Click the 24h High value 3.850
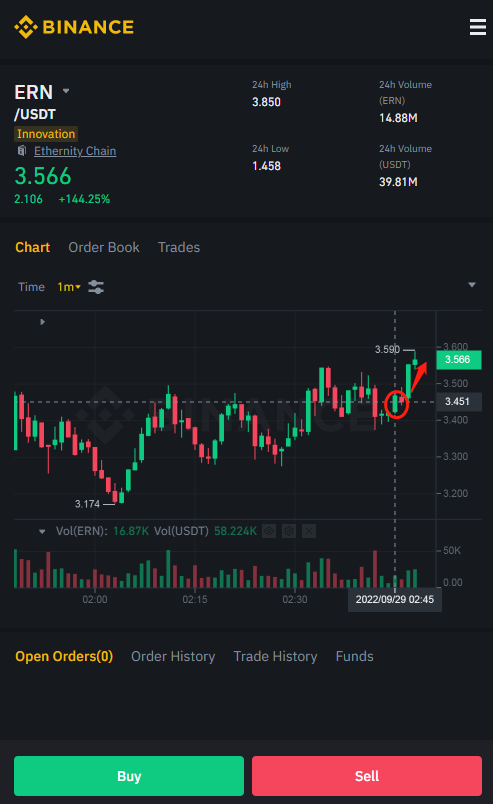This screenshot has width=493, height=804. click(x=266, y=102)
